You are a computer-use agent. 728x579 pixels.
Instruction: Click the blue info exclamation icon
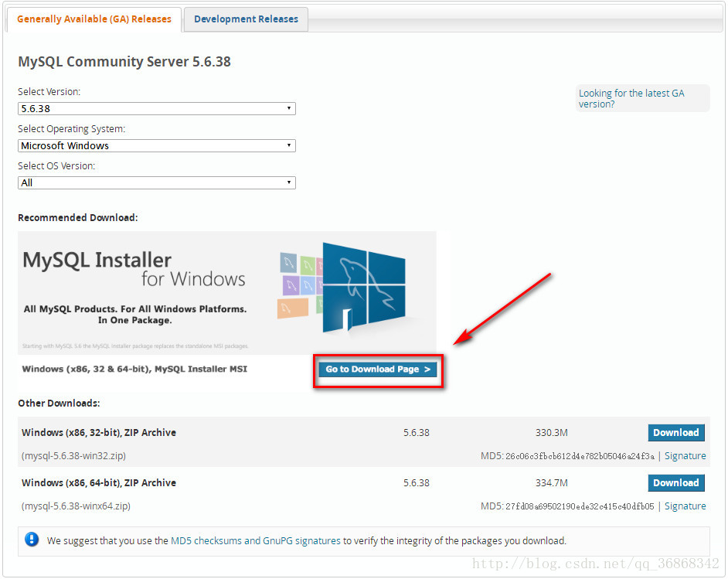(x=32, y=540)
